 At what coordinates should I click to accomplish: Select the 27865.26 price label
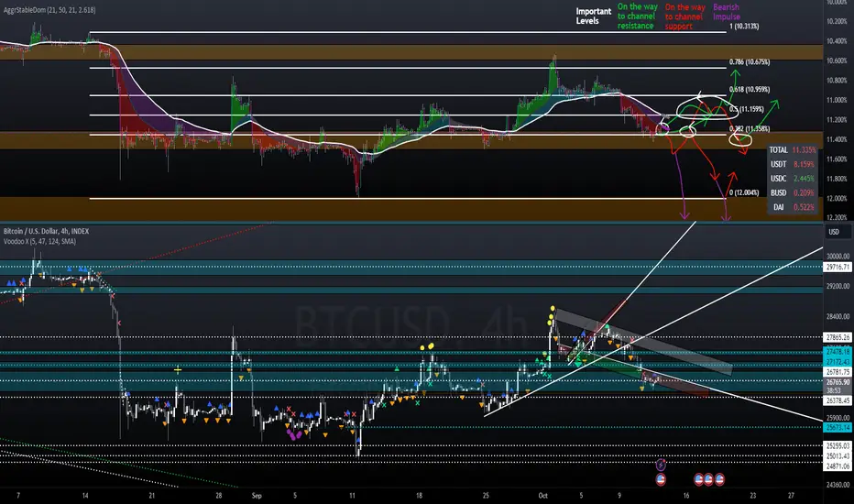point(838,337)
